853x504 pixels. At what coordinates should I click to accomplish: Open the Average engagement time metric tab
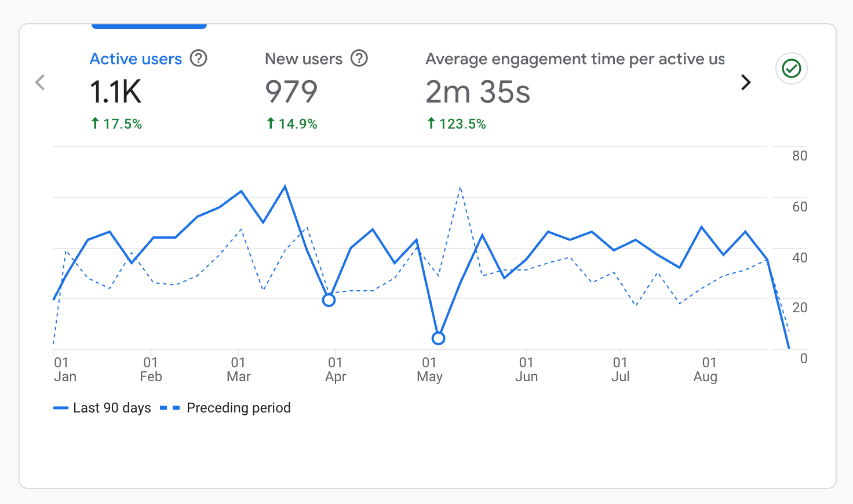point(574,59)
